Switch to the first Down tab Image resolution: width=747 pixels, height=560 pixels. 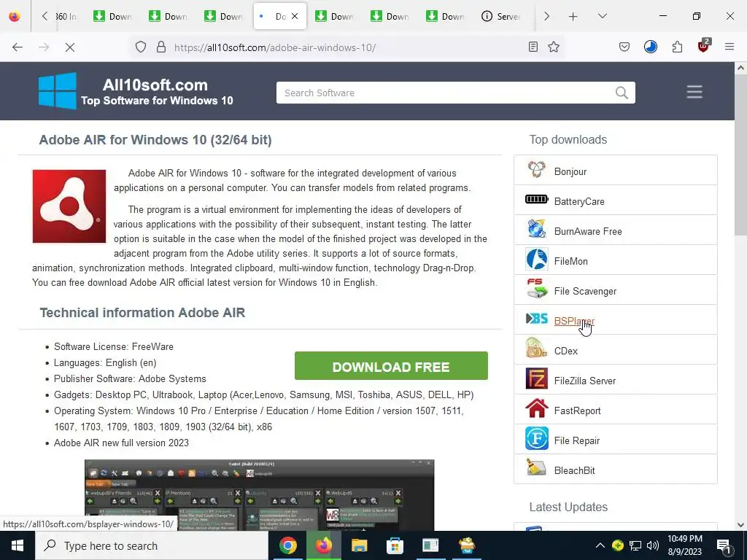[x=113, y=16]
